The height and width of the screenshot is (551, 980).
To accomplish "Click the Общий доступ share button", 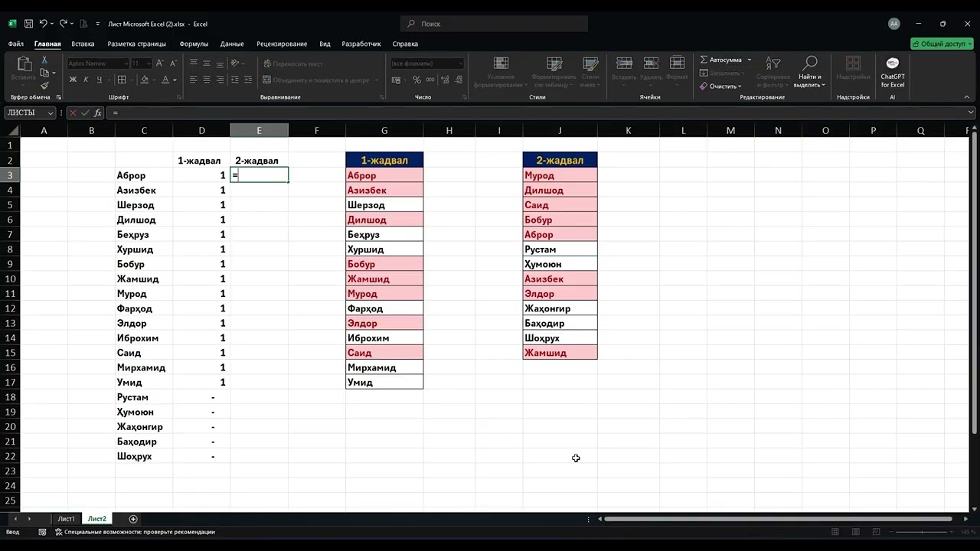I will click(x=942, y=44).
